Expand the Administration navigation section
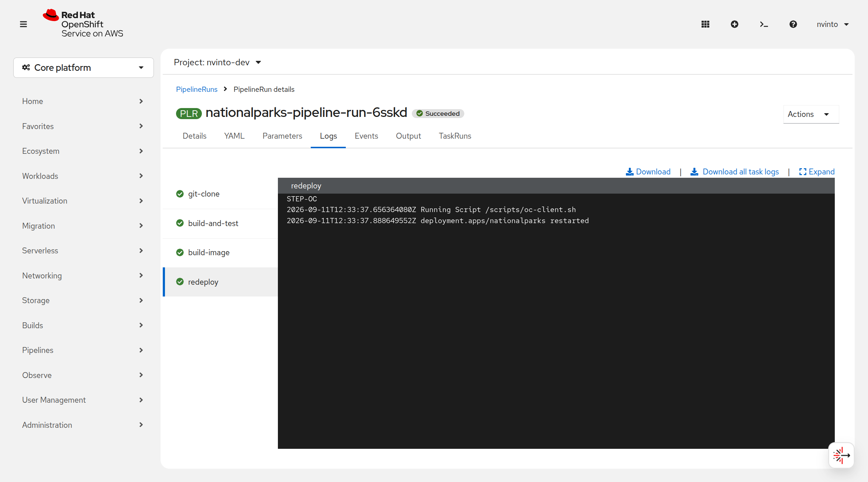This screenshot has width=868, height=482. tap(83, 425)
